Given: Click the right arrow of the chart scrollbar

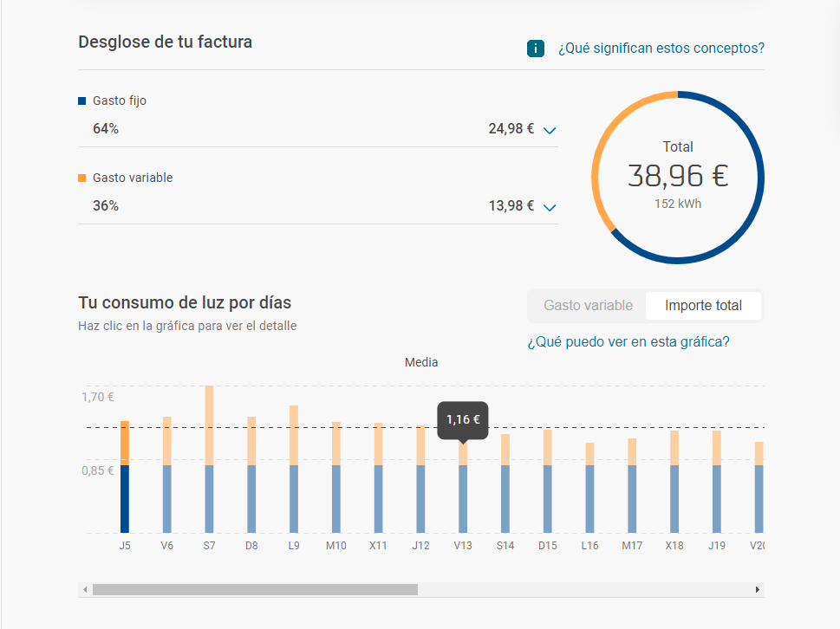Looking at the screenshot, I should (758, 588).
